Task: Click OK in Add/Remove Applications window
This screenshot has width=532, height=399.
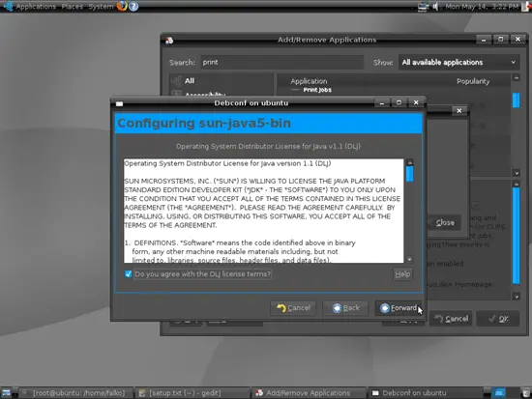Action: (498, 319)
